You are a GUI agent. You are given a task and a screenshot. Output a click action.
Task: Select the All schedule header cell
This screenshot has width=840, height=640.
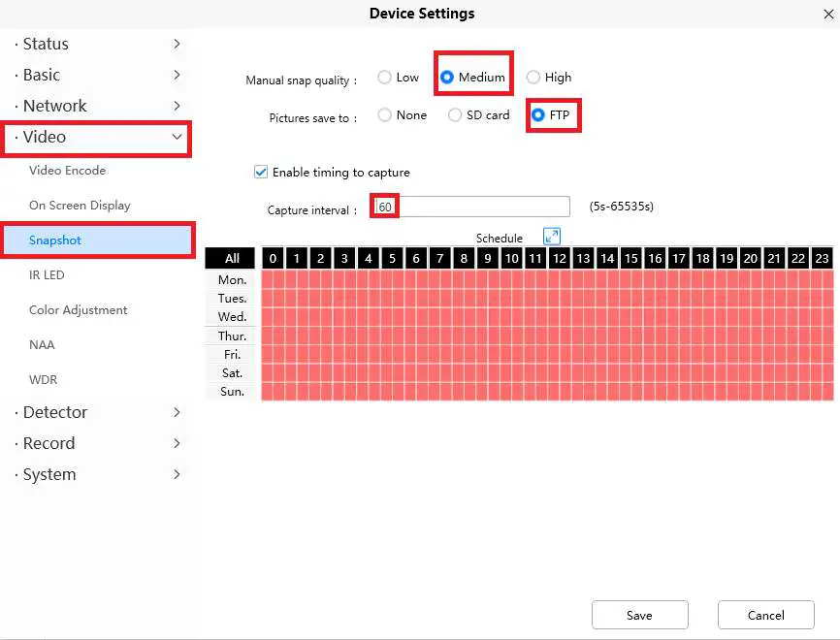point(232,259)
